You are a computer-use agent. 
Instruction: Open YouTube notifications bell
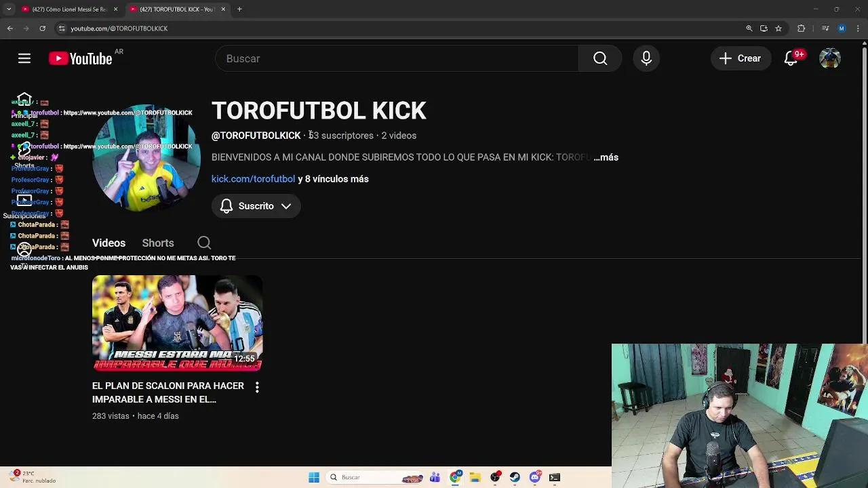(791, 58)
